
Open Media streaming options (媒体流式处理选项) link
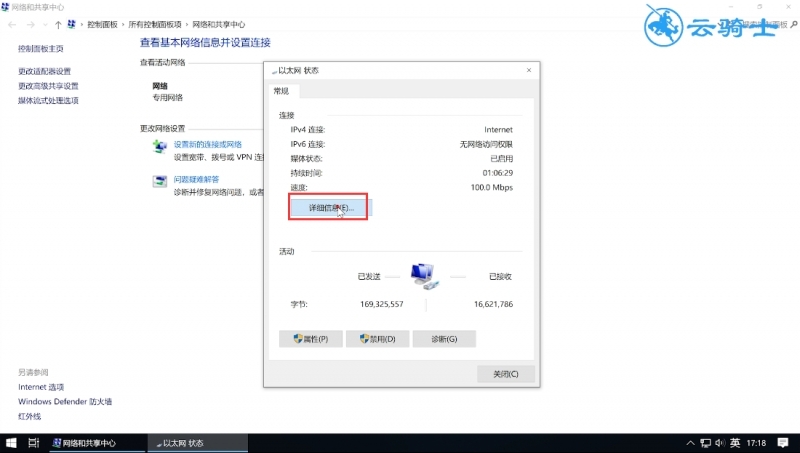click(48, 100)
